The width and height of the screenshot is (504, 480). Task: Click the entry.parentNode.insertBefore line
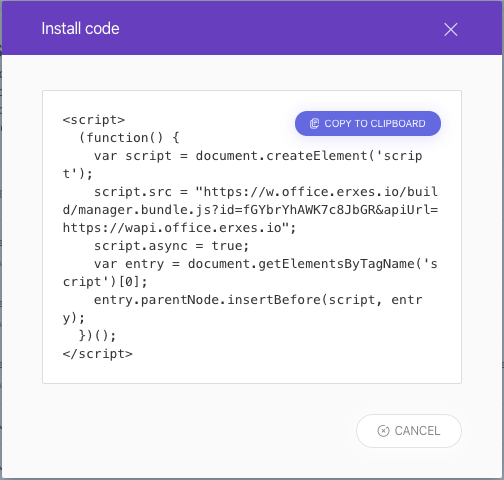tap(258, 300)
